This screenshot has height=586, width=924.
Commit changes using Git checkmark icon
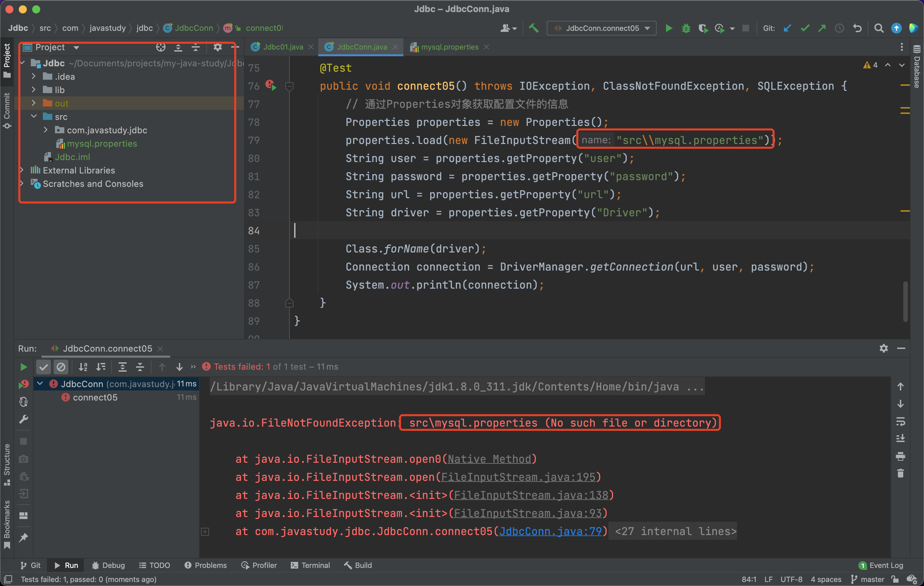(805, 28)
